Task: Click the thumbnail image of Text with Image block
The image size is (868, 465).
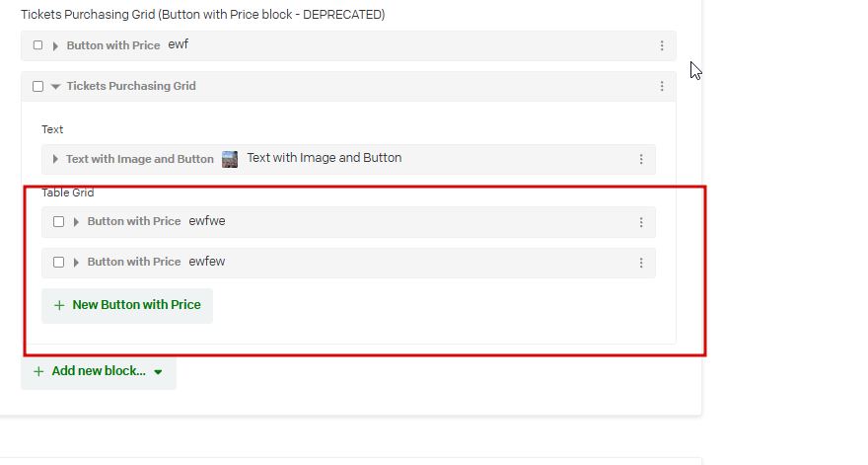Action: (230, 159)
